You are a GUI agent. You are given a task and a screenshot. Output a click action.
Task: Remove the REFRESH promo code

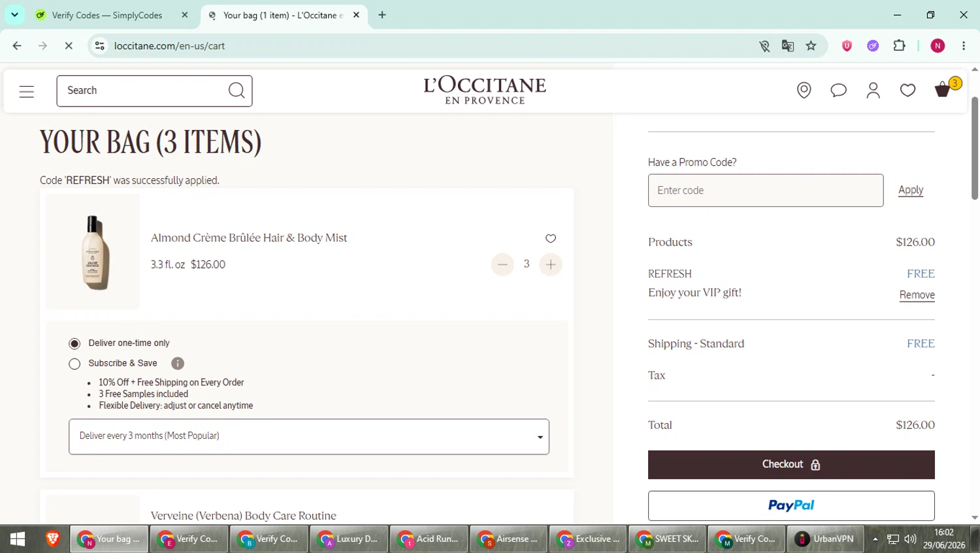tap(917, 295)
